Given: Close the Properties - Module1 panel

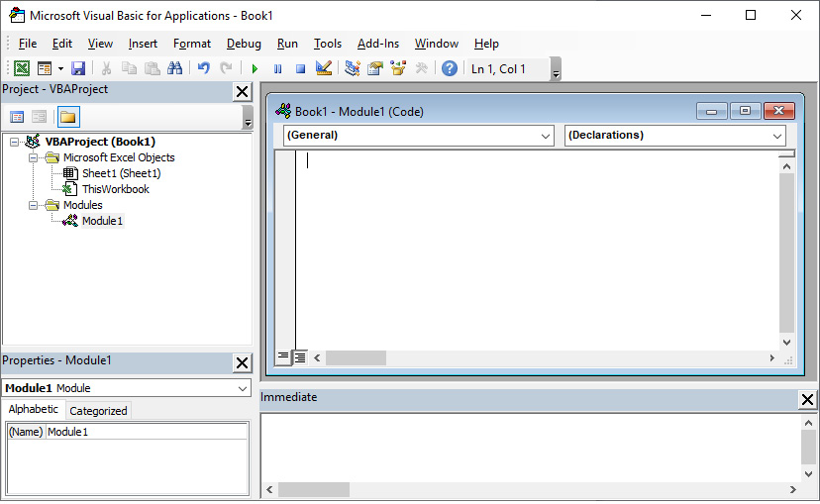Looking at the screenshot, I should (x=242, y=363).
